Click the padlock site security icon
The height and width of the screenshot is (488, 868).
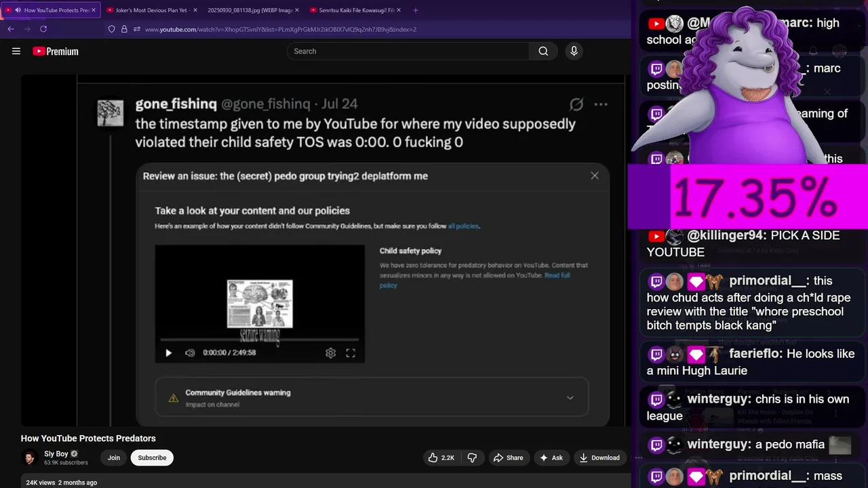[124, 29]
